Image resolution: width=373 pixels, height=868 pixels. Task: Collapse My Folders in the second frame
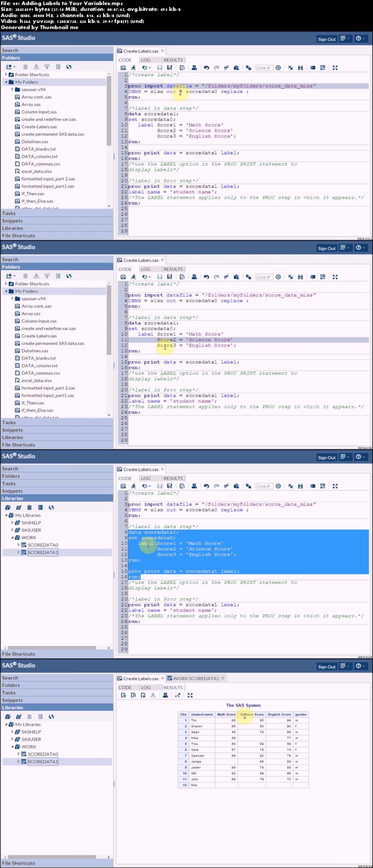click(x=6, y=291)
